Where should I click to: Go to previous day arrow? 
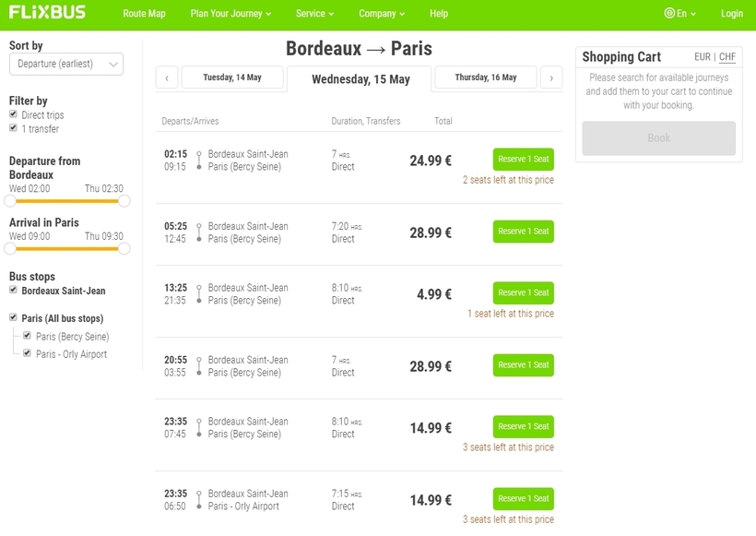coord(166,78)
